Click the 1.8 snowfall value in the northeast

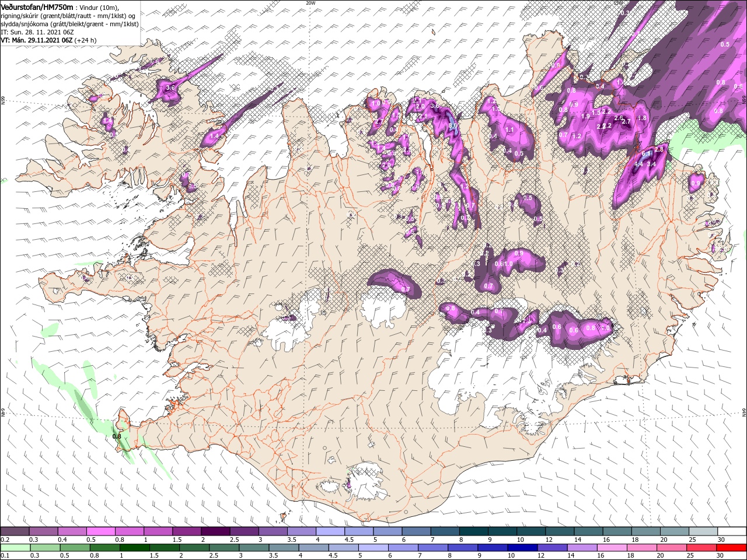click(x=643, y=118)
